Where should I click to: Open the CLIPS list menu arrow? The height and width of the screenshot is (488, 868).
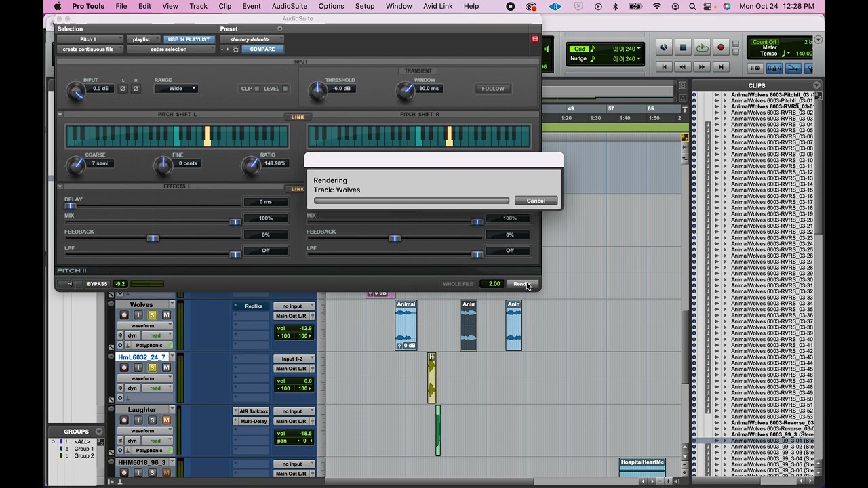pyautogui.click(x=816, y=85)
